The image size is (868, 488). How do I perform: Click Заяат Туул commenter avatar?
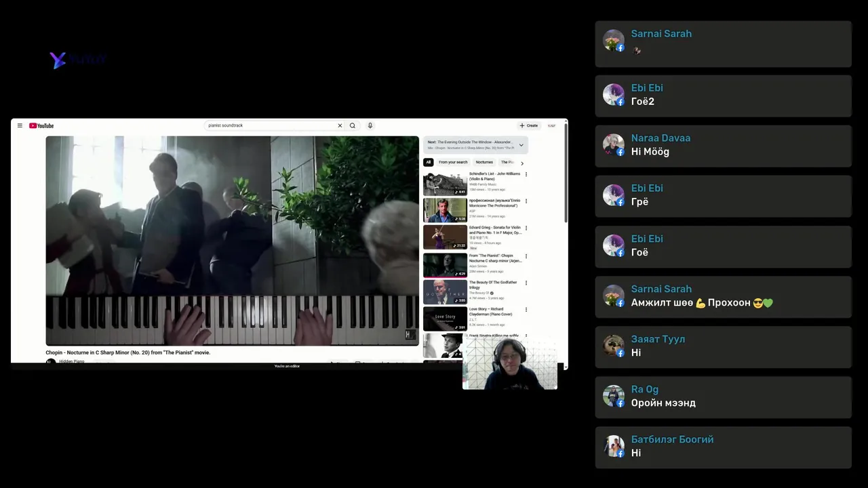(x=614, y=346)
